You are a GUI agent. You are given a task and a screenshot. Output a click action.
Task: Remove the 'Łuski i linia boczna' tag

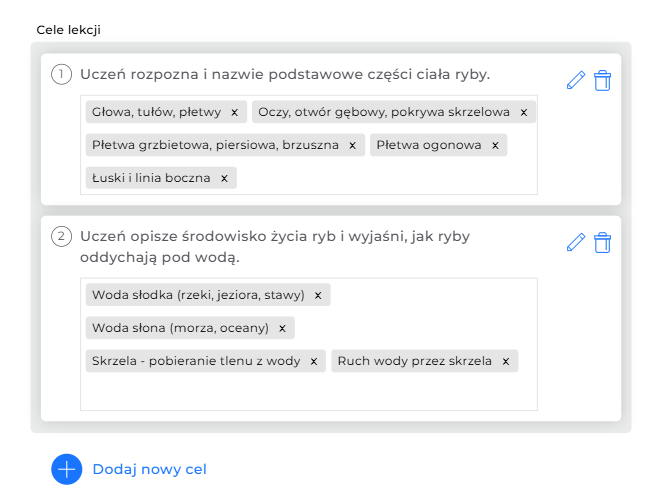(x=224, y=178)
